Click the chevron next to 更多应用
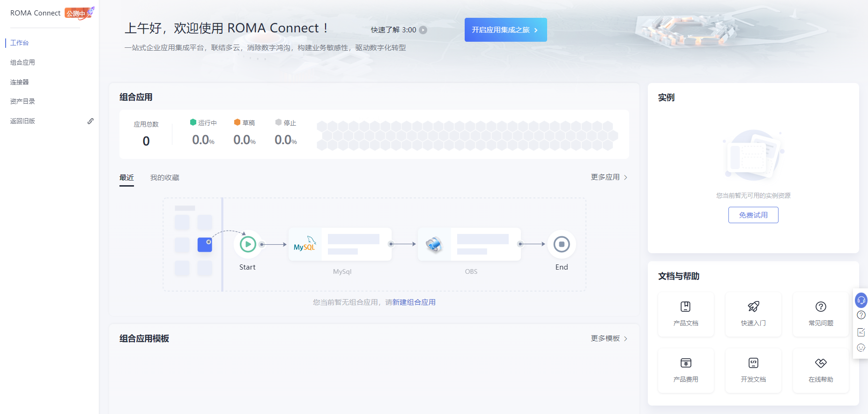This screenshot has width=868, height=414. tap(625, 177)
